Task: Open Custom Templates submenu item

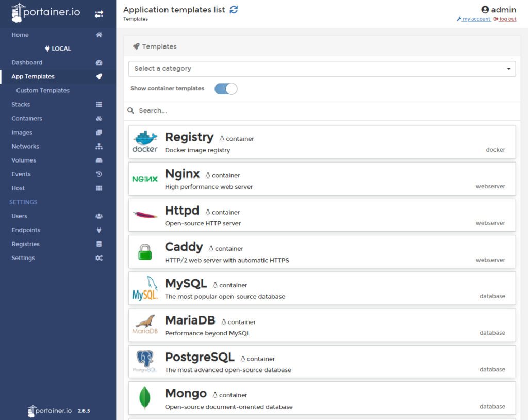Action: pos(43,91)
